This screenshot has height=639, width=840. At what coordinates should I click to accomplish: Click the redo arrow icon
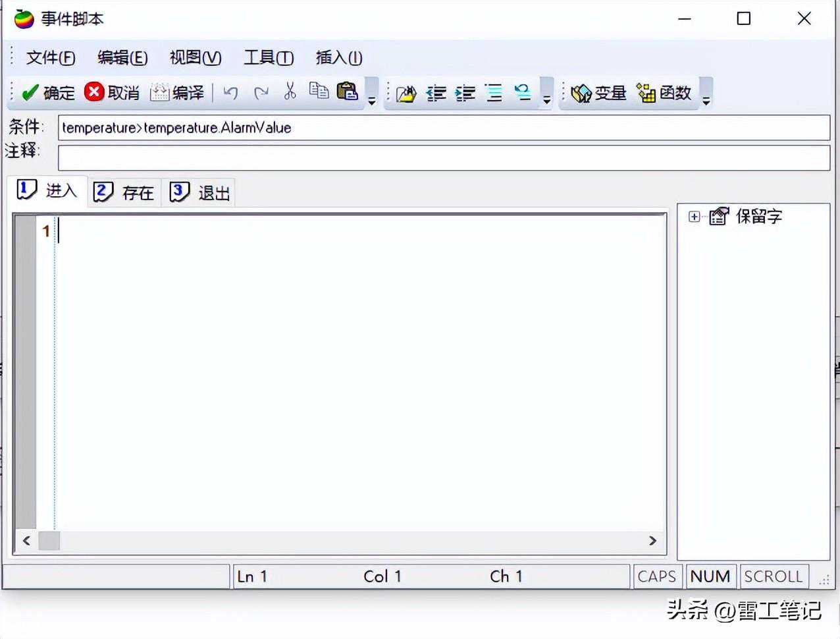tap(261, 93)
